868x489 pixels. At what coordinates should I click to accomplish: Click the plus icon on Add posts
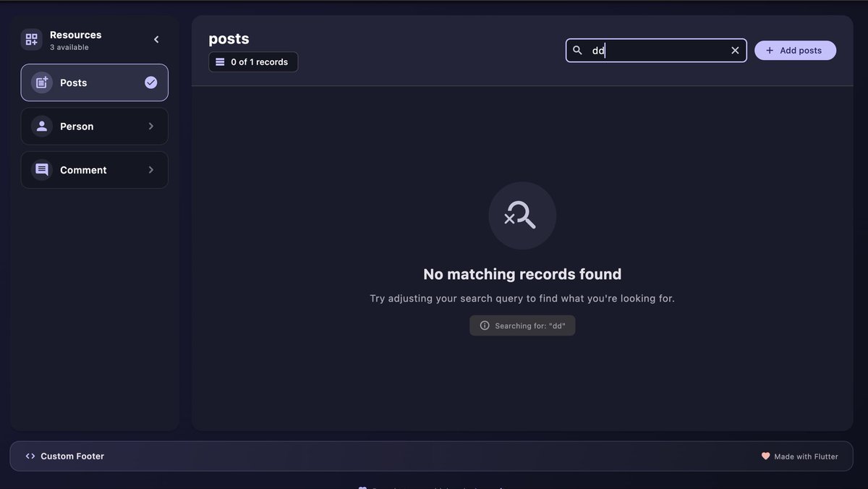coord(770,51)
